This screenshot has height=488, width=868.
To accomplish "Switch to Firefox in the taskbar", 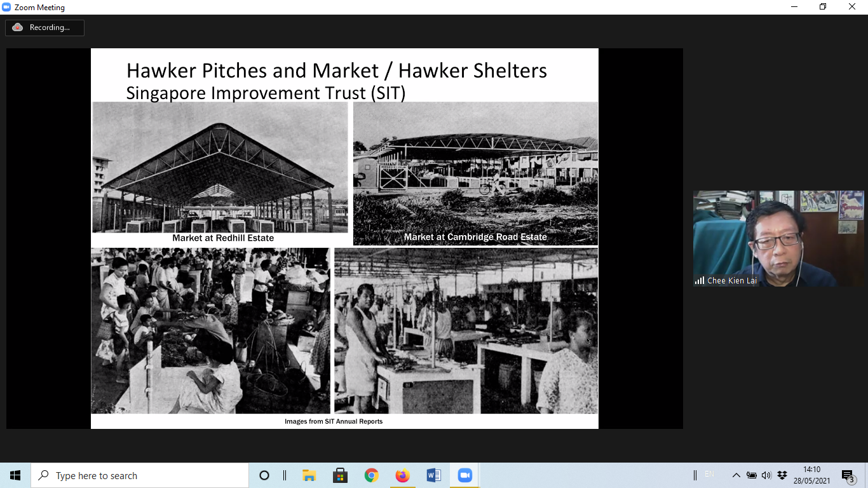I will [x=402, y=475].
